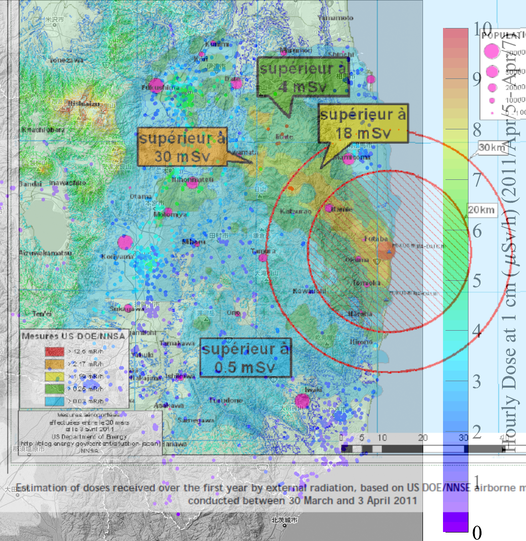Image resolution: width=526 pixels, height=541 pixels.
Task: Click the yellow swatch in the DOE/NNSA legend
Action: point(54,376)
